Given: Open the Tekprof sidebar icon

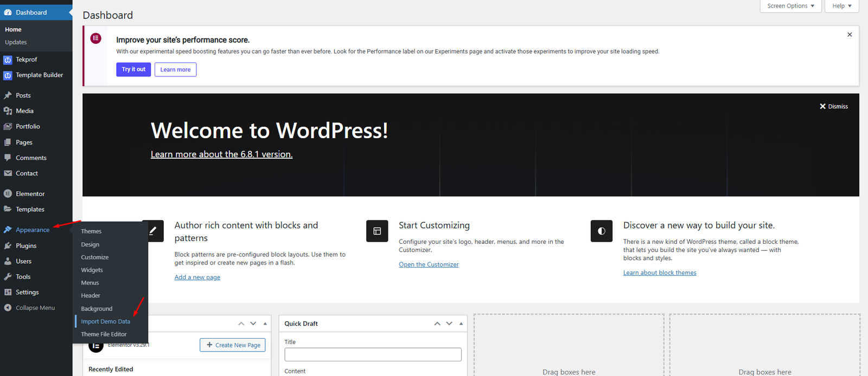Looking at the screenshot, I should click(x=8, y=60).
